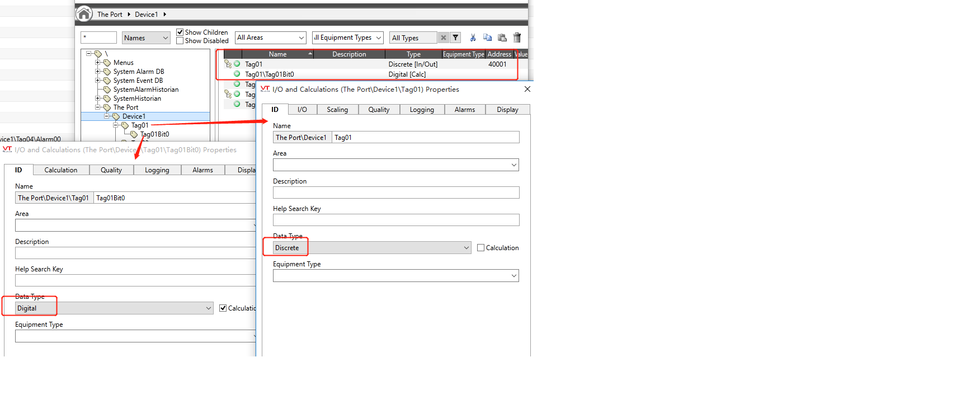The width and height of the screenshot is (980, 418).
Task: Clear the All Types filter with X button
Action: 444,37
